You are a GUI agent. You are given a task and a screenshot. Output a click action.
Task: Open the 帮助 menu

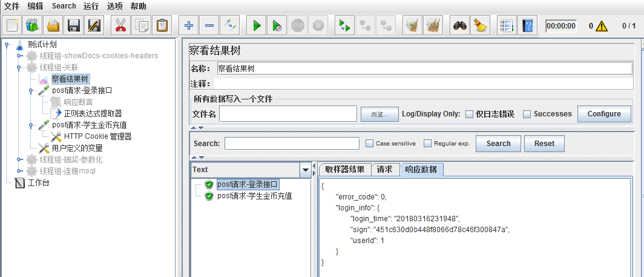[x=138, y=6]
